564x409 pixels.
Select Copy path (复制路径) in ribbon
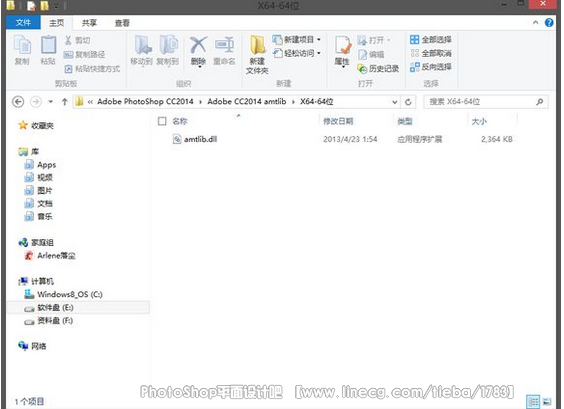coord(85,55)
